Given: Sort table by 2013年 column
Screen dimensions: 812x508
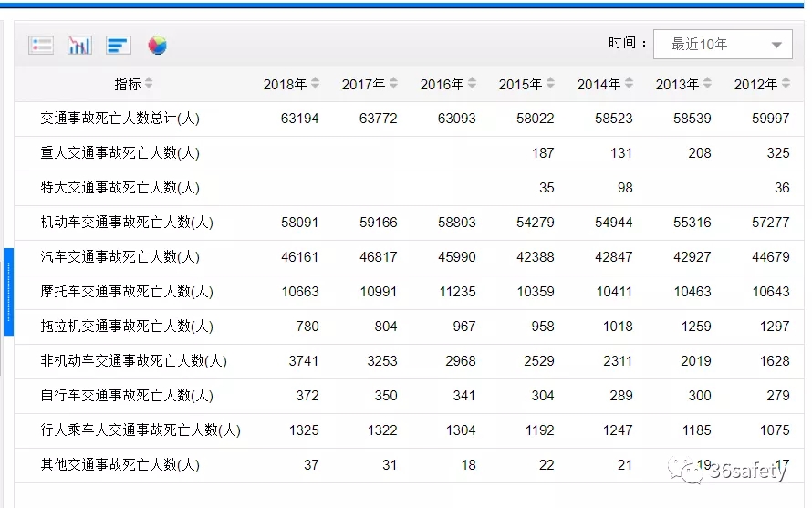Looking at the screenshot, I should [708, 83].
